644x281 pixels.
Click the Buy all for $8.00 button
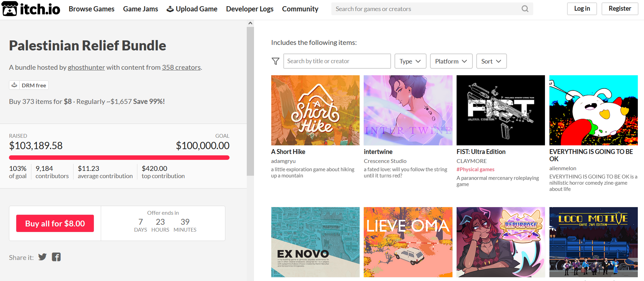click(x=55, y=223)
